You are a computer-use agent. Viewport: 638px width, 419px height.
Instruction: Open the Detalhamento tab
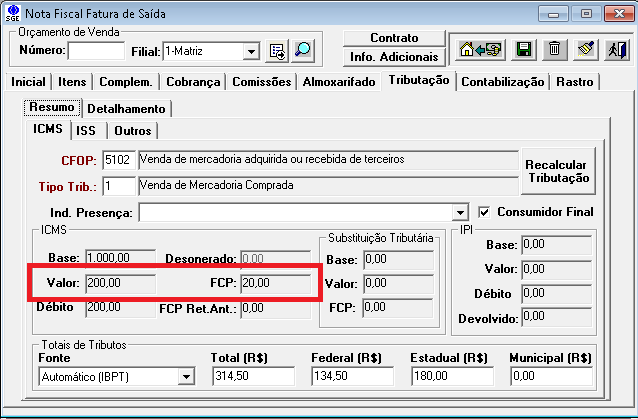(x=127, y=108)
